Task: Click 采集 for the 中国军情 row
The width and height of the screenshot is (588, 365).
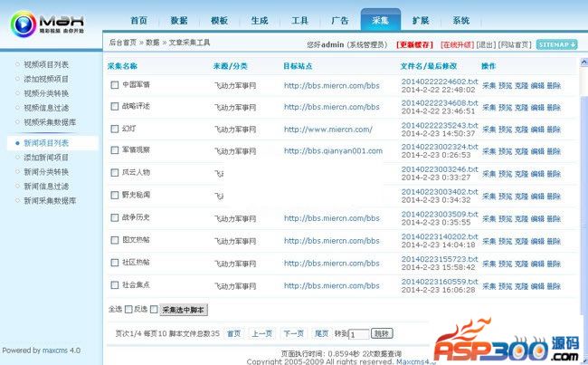Action: (x=489, y=86)
